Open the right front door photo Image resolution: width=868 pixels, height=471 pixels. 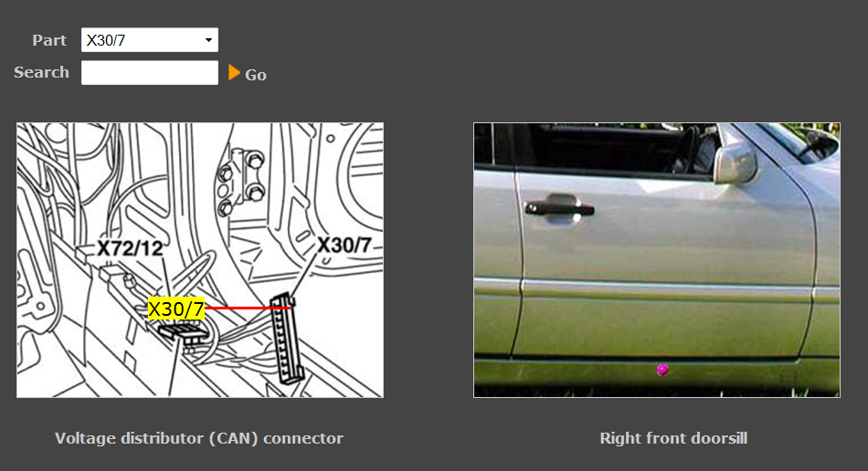pyautogui.click(x=657, y=260)
